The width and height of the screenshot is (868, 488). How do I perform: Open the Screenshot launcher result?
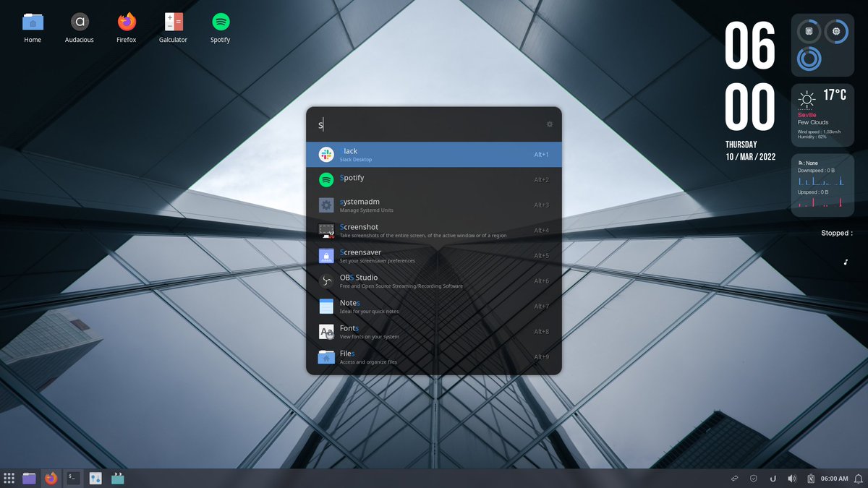434,231
